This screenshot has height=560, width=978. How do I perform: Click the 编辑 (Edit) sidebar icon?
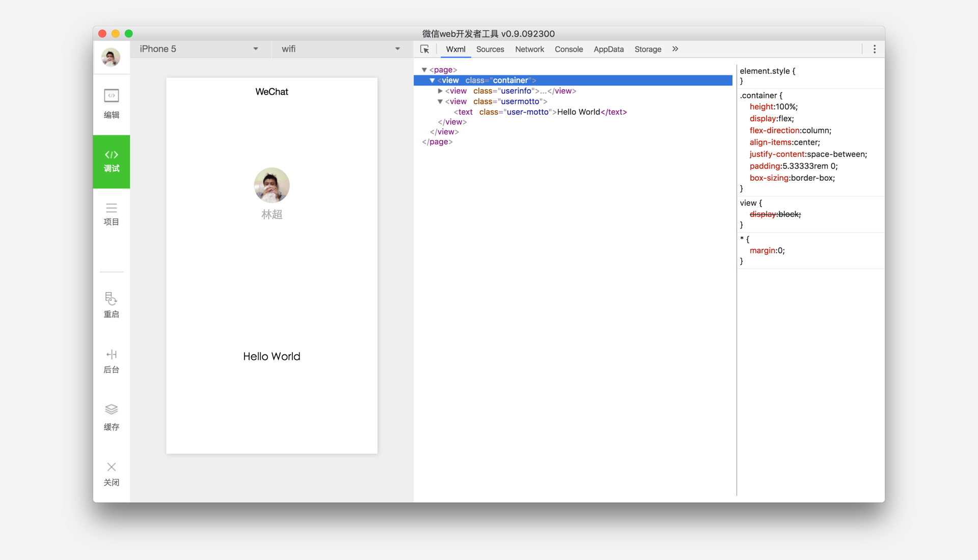pos(111,104)
